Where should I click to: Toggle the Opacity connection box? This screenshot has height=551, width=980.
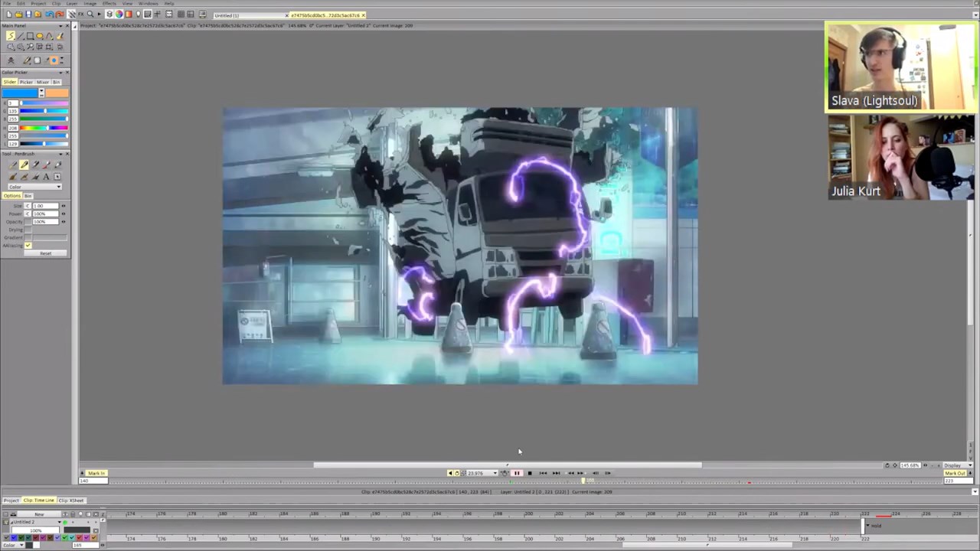[x=28, y=221]
